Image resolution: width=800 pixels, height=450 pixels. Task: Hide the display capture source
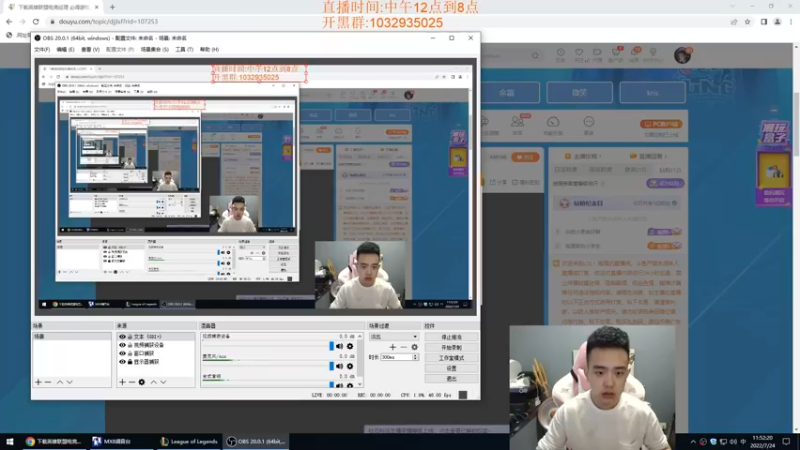click(x=122, y=361)
